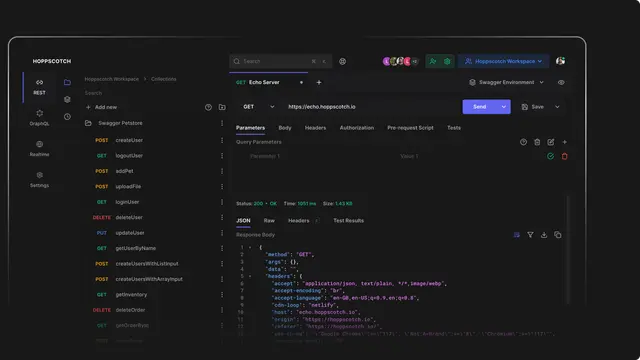The width and height of the screenshot is (640, 360).
Task: Send the request
Action: (480, 107)
